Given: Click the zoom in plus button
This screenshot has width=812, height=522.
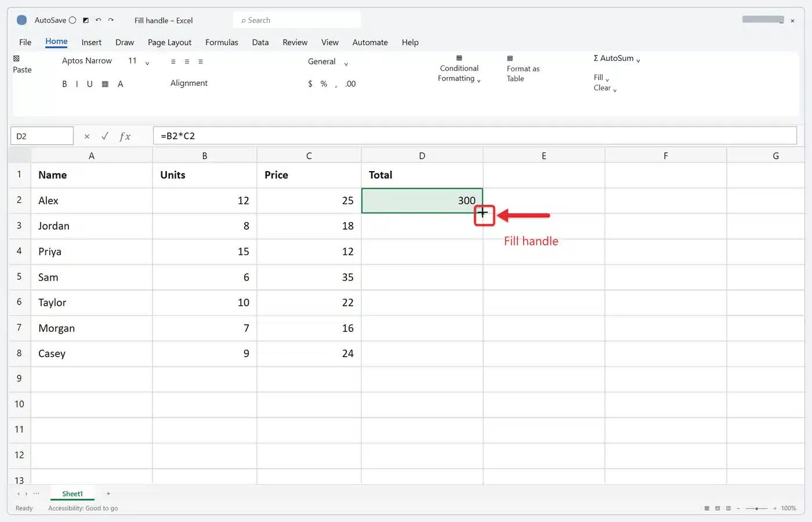Looking at the screenshot, I should point(775,508).
